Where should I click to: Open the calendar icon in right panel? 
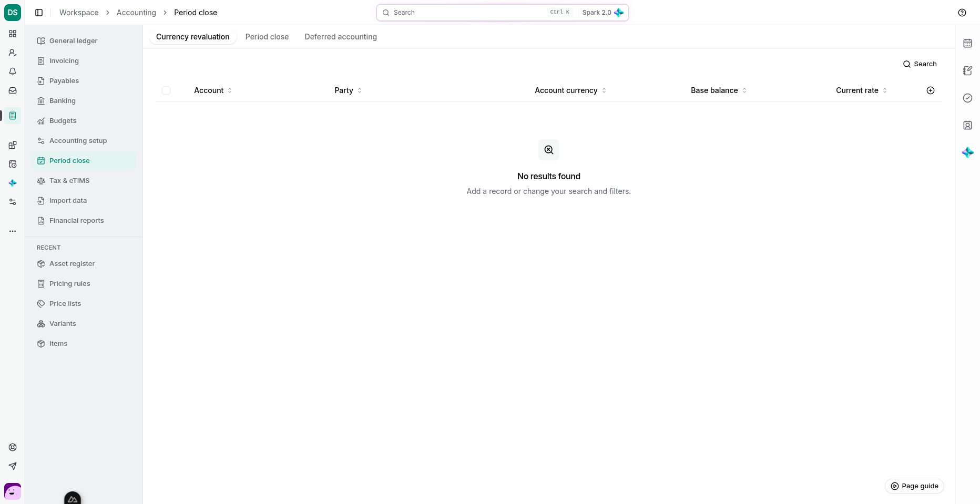coord(967,43)
